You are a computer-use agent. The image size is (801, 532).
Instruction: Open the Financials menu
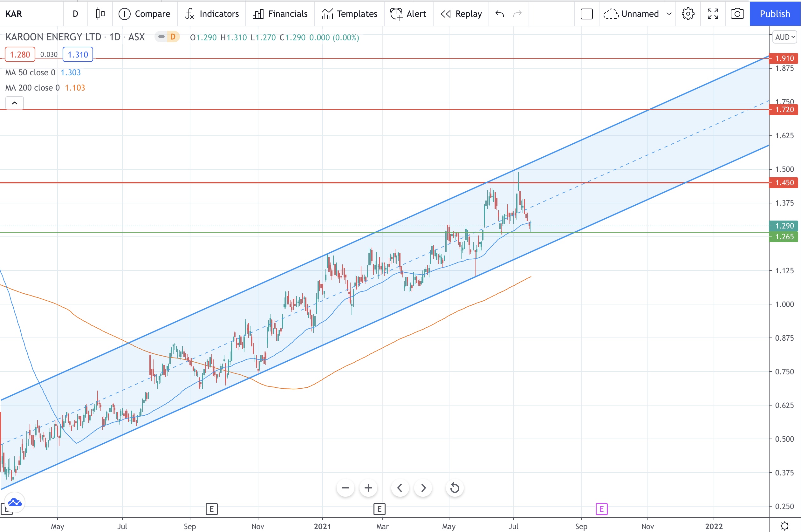280,14
